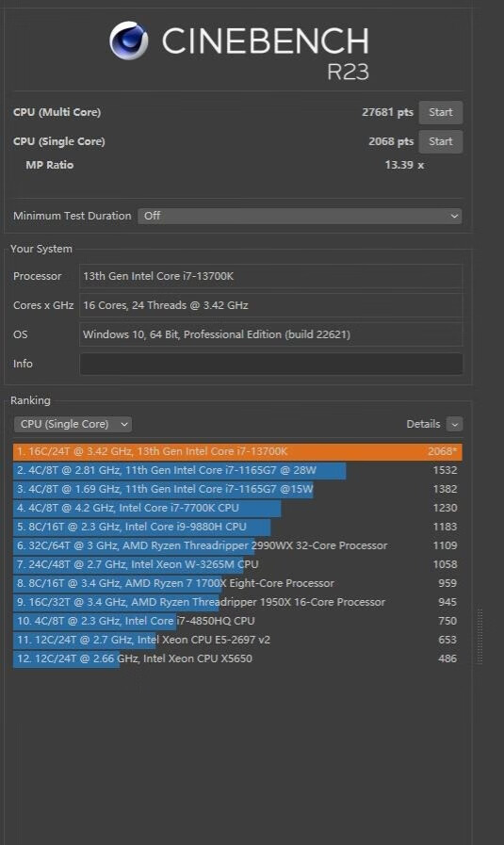Open the Minimum Test Duration dropdown
The height and width of the screenshot is (845, 504).
point(300,216)
